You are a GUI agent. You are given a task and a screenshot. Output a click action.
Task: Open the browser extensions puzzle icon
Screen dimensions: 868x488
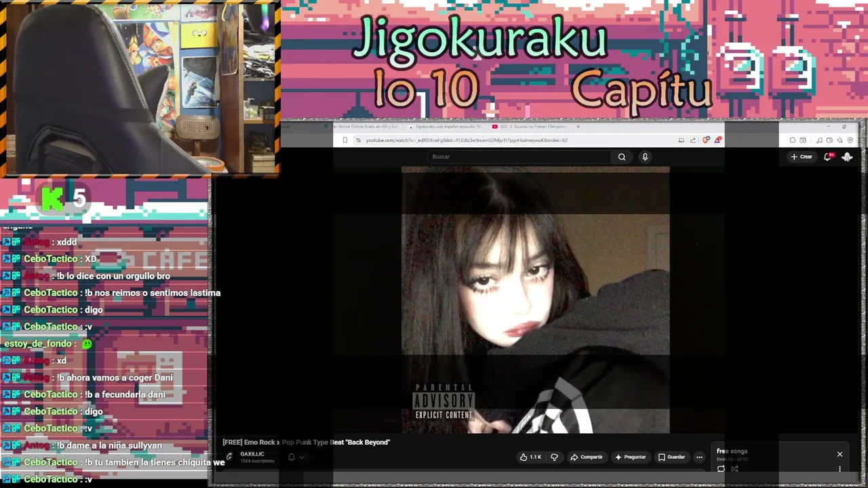click(793, 140)
